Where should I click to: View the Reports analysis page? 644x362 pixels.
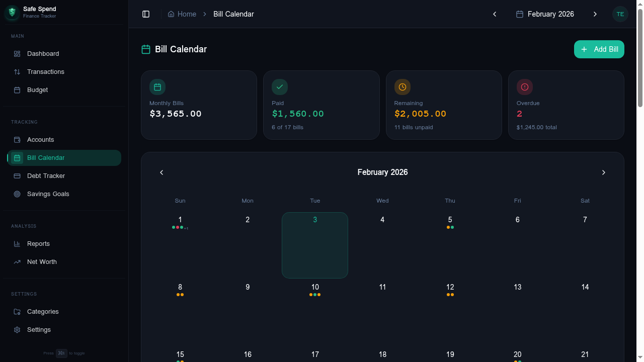(x=38, y=243)
